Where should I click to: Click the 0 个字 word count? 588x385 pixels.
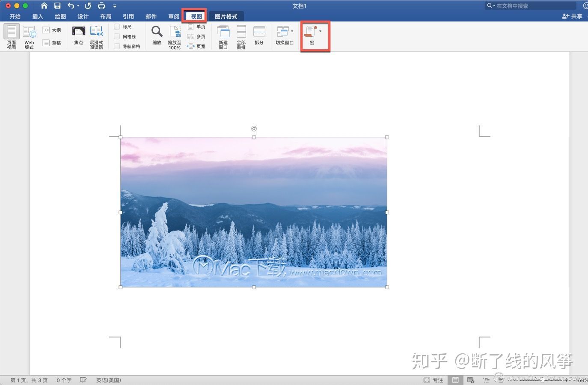64,380
